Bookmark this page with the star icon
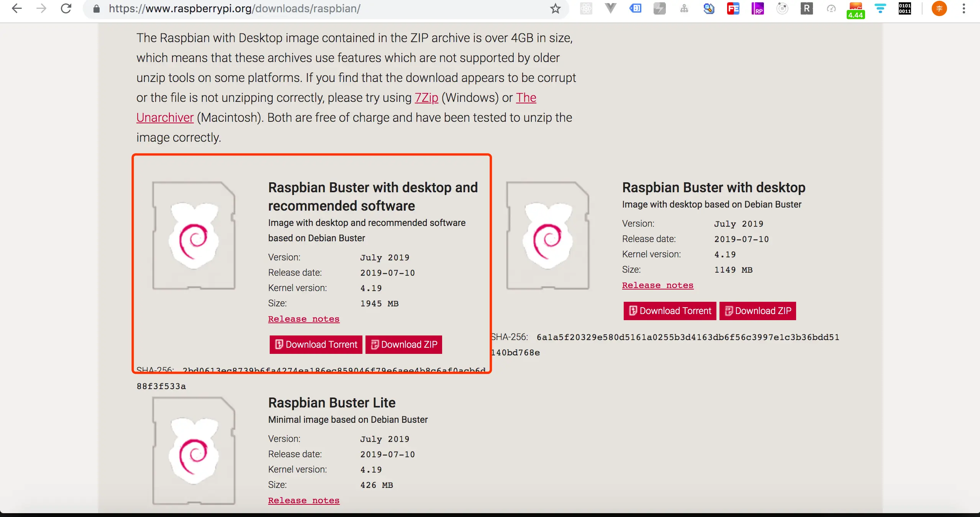 [x=555, y=8]
